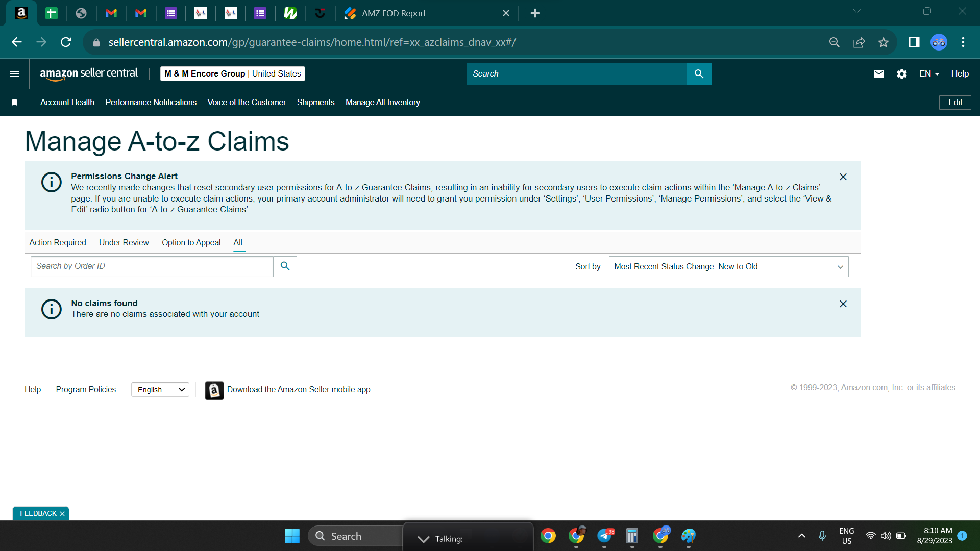Switch to the green plus icon tab
Screen dimensions: 980x551
pyautogui.click(x=52, y=13)
